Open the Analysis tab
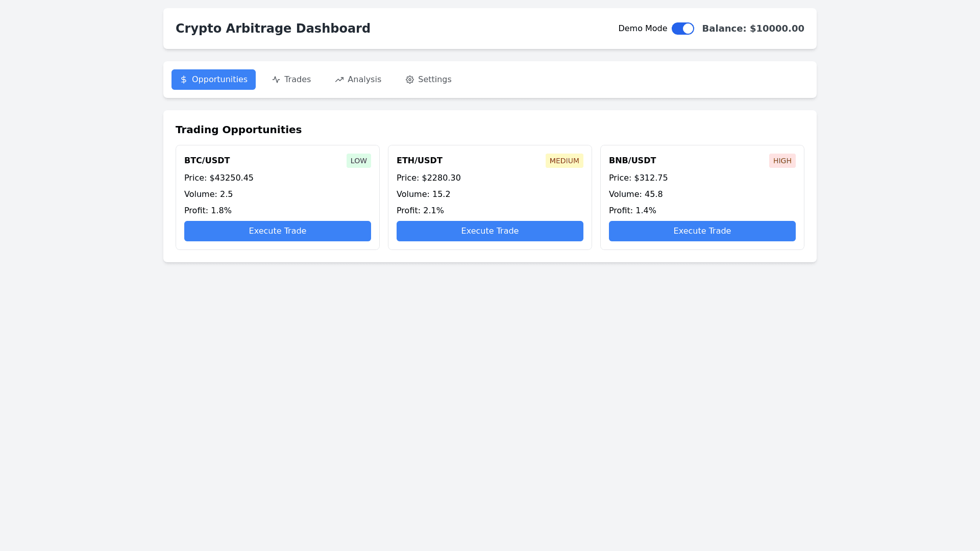This screenshot has height=551, width=980. (x=358, y=80)
